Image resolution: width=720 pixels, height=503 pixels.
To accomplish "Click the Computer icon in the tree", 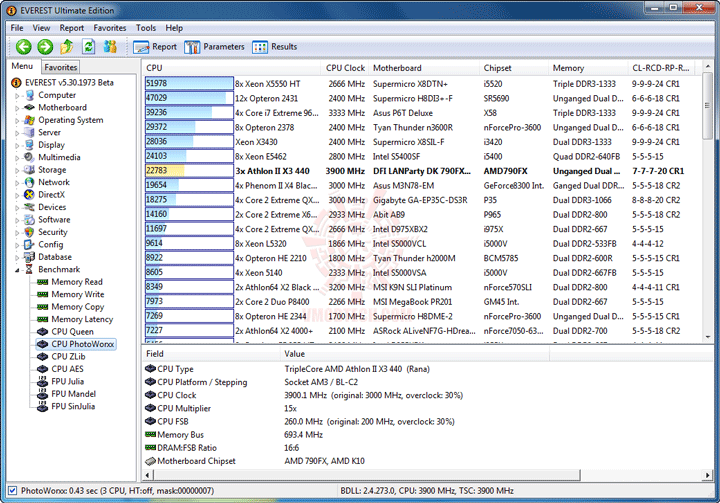I will 29,95.
